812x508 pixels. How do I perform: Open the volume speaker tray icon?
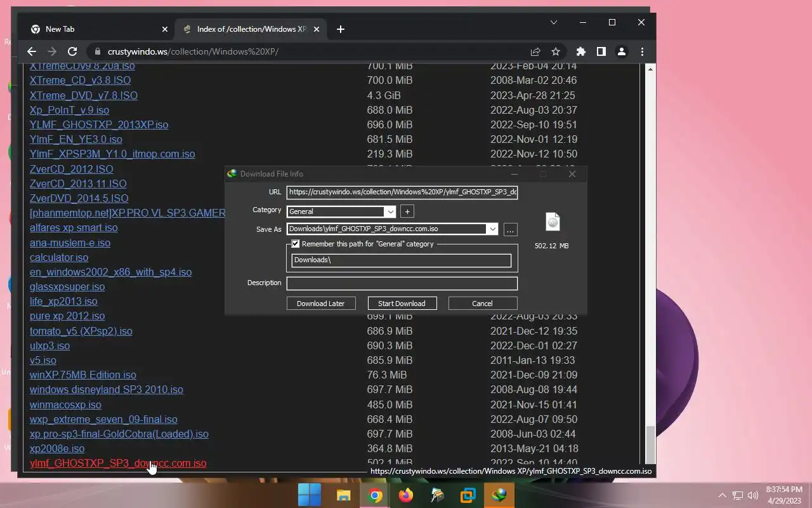click(753, 495)
